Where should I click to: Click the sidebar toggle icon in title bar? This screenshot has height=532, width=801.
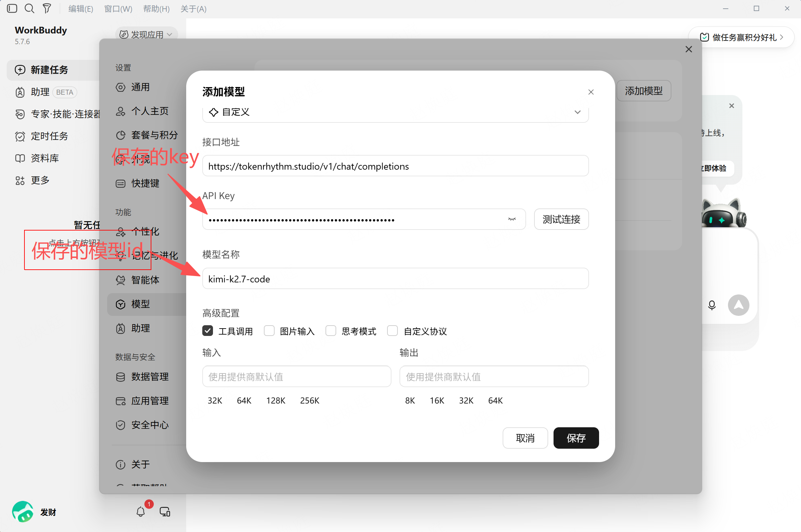pos(12,8)
